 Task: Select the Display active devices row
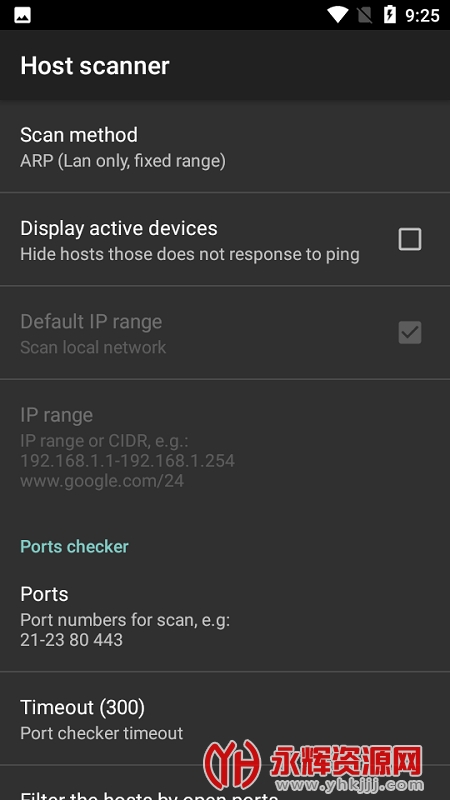pos(225,239)
